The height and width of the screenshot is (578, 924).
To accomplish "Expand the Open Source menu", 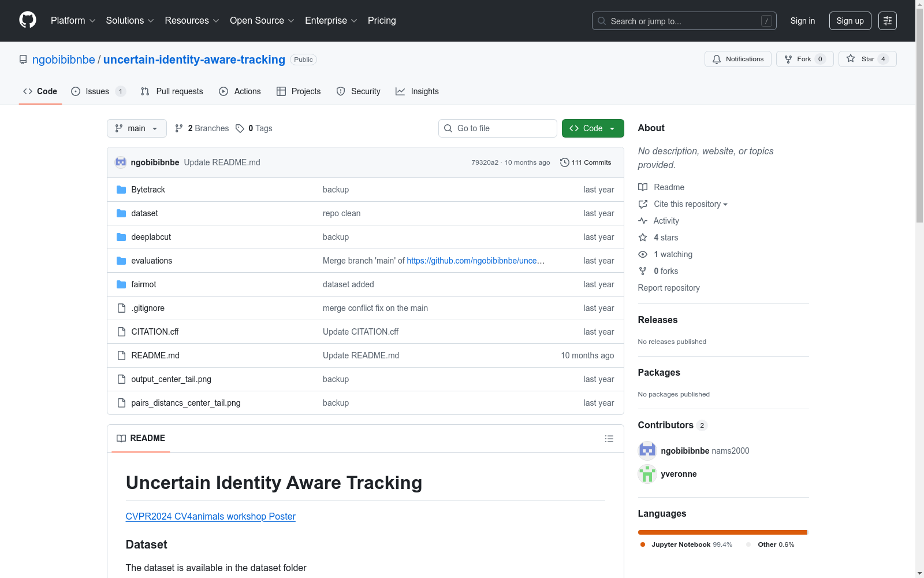I will [262, 21].
